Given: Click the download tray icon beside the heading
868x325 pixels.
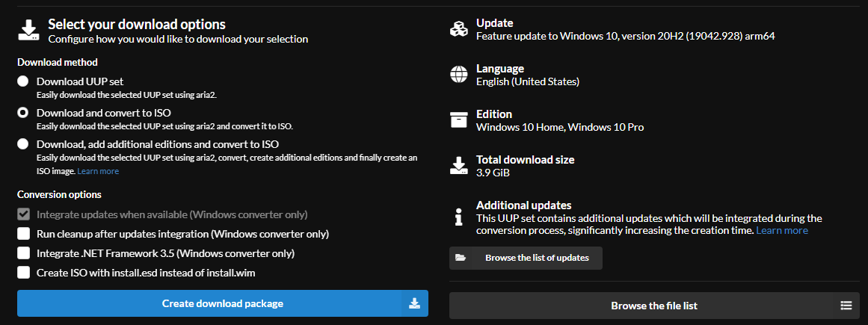Looking at the screenshot, I should pyautogui.click(x=28, y=31).
